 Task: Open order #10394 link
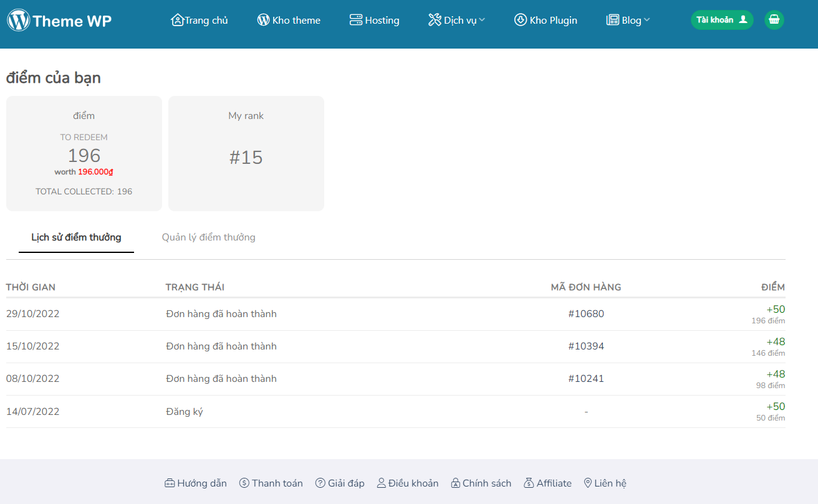pos(586,346)
